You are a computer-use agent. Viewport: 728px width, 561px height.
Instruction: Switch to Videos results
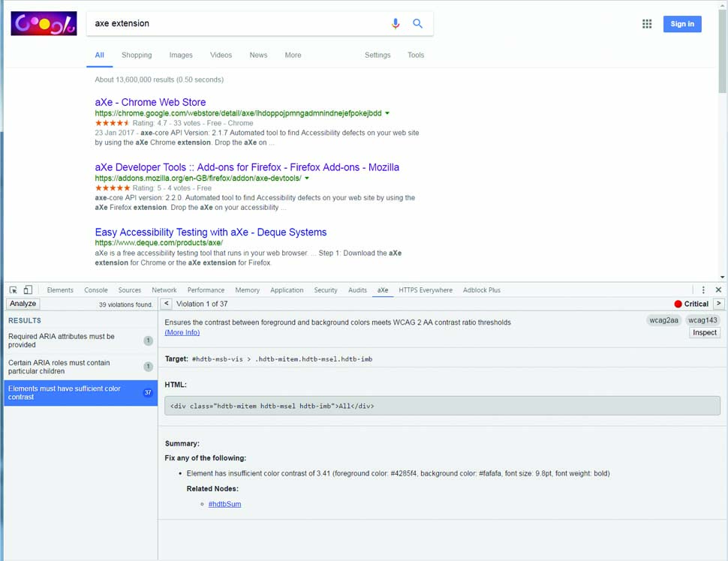[221, 55]
